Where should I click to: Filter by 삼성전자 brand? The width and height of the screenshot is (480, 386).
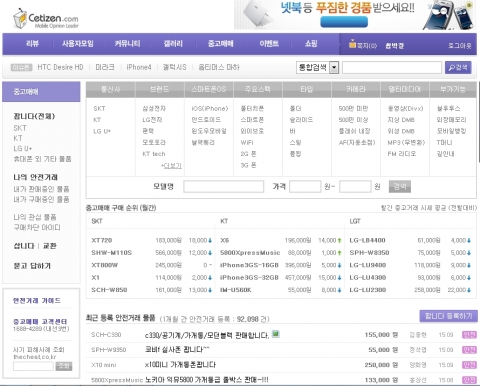pyautogui.click(x=154, y=109)
